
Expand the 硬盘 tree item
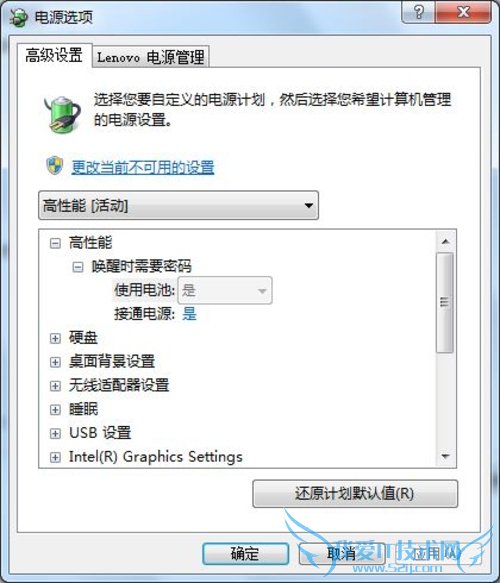pyautogui.click(x=55, y=338)
